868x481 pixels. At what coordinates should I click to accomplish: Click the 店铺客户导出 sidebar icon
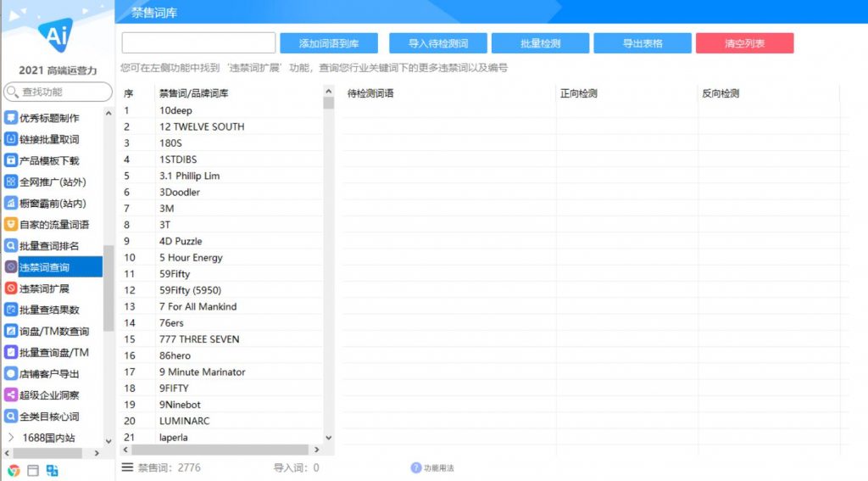point(10,373)
